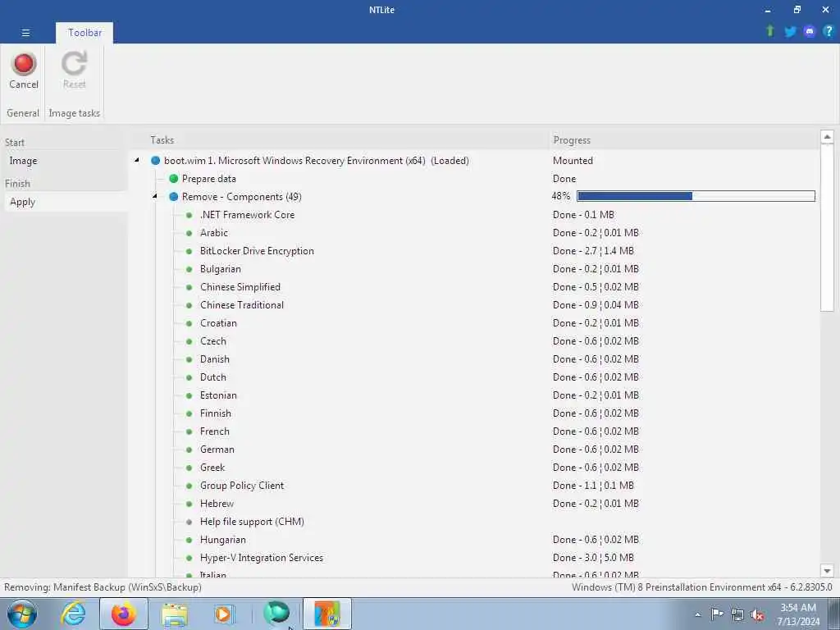The image size is (840, 630).
Task: Select the Arabic component row
Action: 214,233
